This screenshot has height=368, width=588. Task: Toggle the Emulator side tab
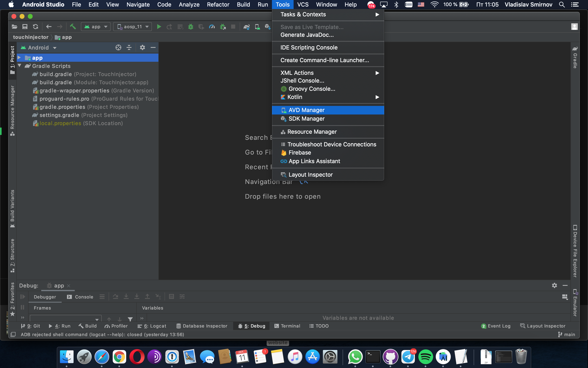(575, 303)
